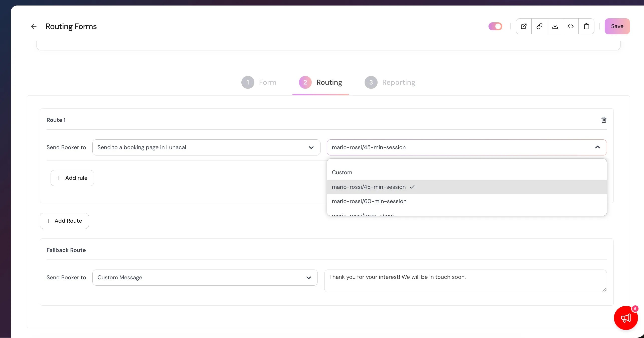This screenshot has height=338, width=644.
Task: Open embed code icon
Action: click(x=570, y=26)
